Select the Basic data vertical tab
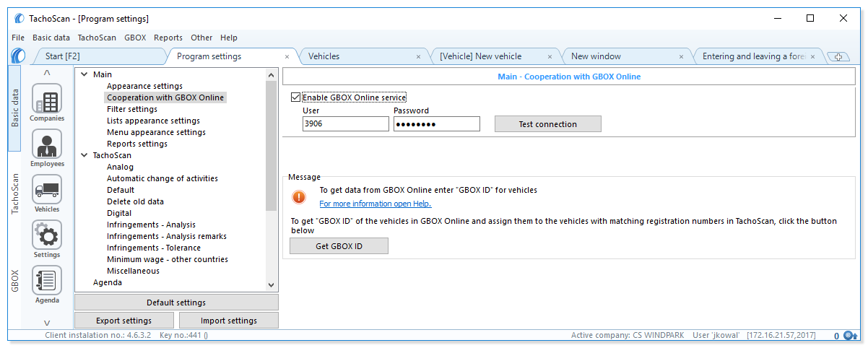The height and width of the screenshot is (348, 868). (15, 108)
